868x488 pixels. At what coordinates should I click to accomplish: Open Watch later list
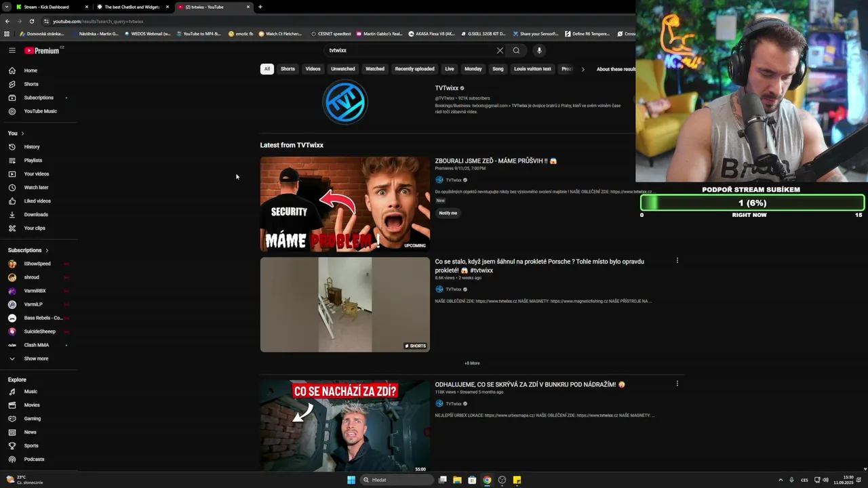(x=36, y=188)
